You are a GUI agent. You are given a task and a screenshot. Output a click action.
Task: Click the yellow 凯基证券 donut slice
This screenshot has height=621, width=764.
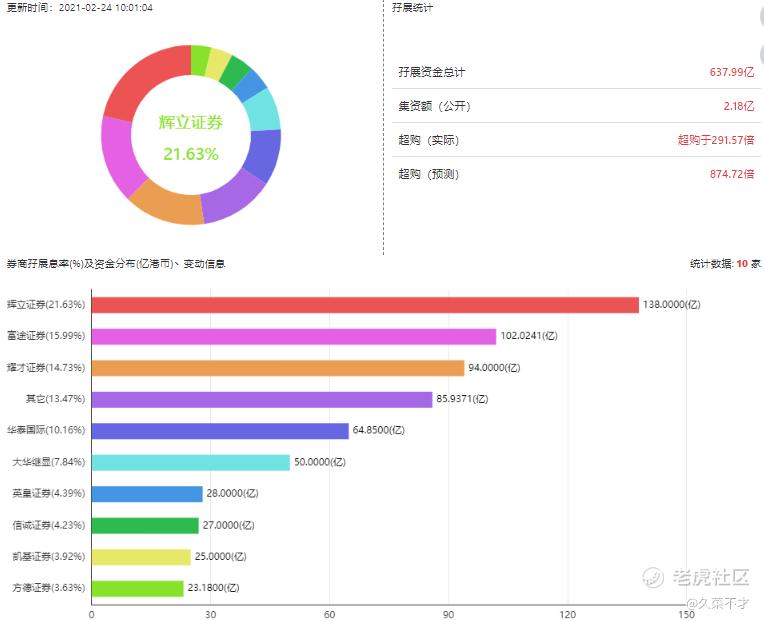coord(217,63)
